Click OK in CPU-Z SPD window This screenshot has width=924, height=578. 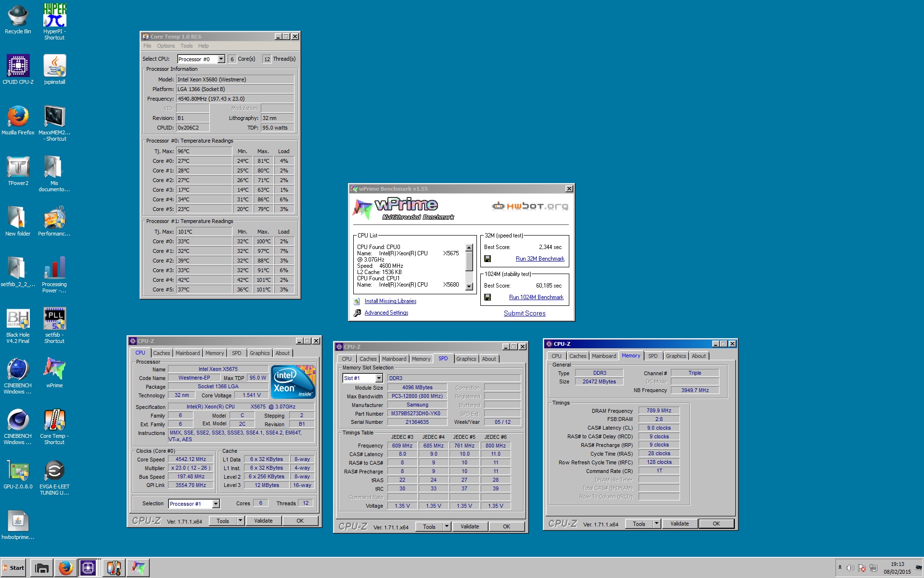[x=506, y=526]
